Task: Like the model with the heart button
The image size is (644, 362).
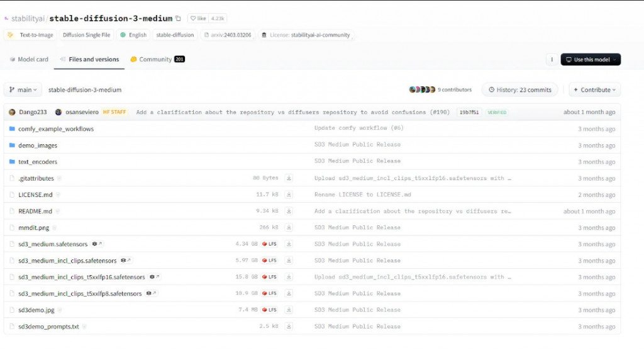Action: (x=198, y=18)
